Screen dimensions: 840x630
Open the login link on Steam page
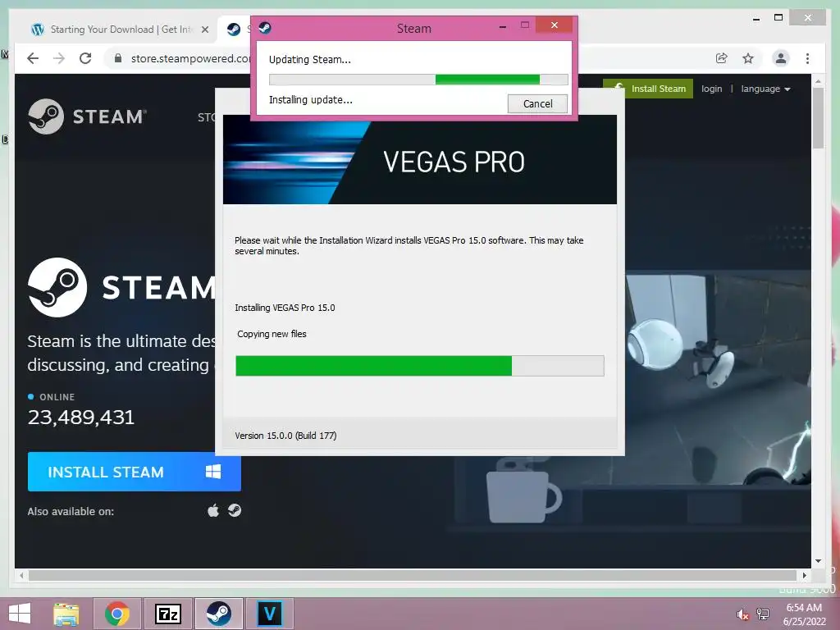[x=711, y=89]
